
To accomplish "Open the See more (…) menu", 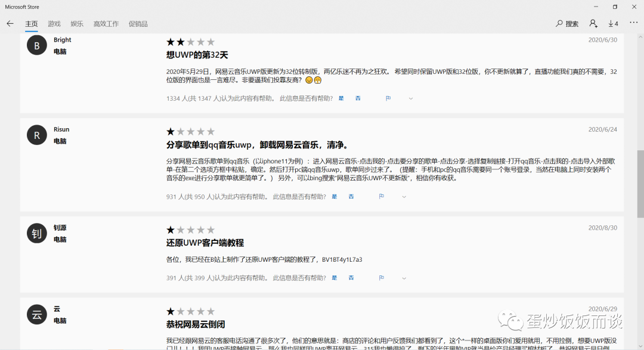I will [x=633, y=23].
